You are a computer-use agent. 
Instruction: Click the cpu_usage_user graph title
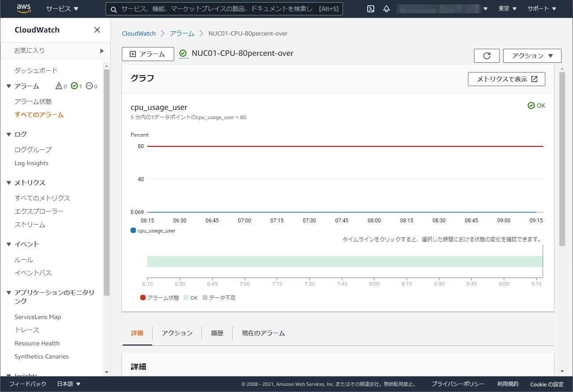coord(159,107)
